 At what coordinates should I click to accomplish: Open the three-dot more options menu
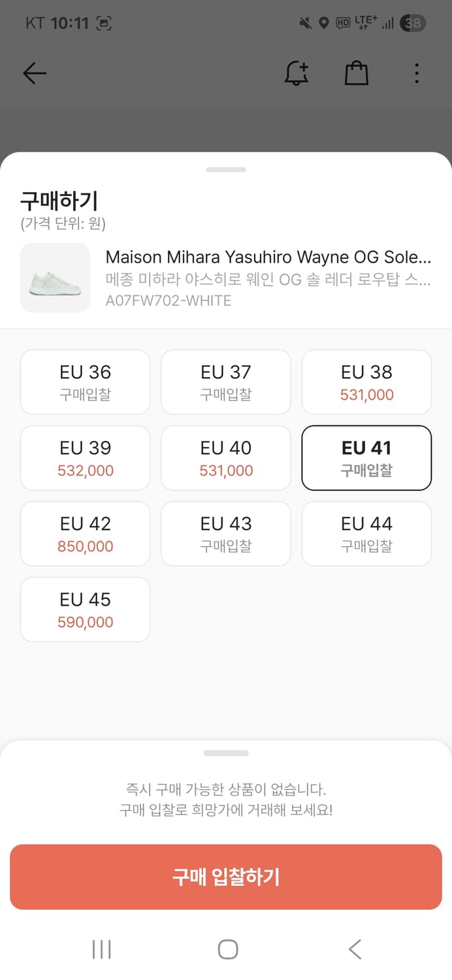pos(417,73)
